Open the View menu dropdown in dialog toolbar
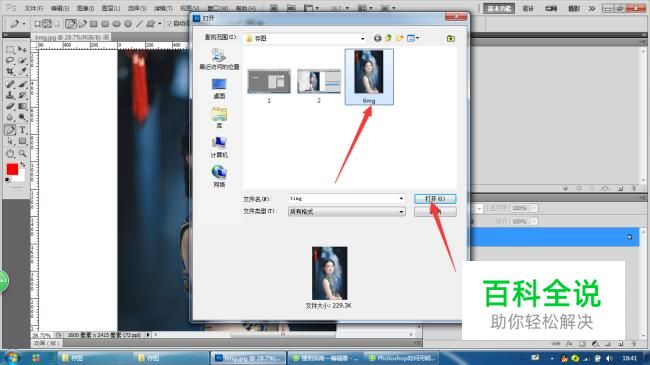 (413, 38)
